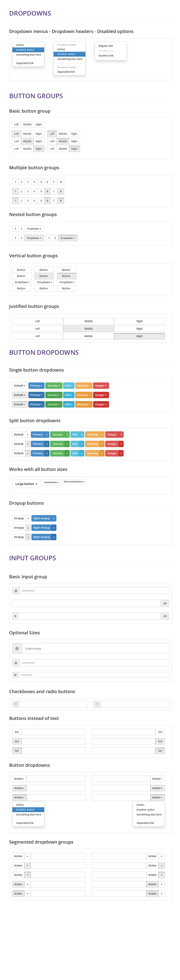Click caret beside first-row Right dropup button

click(x=54, y=518)
